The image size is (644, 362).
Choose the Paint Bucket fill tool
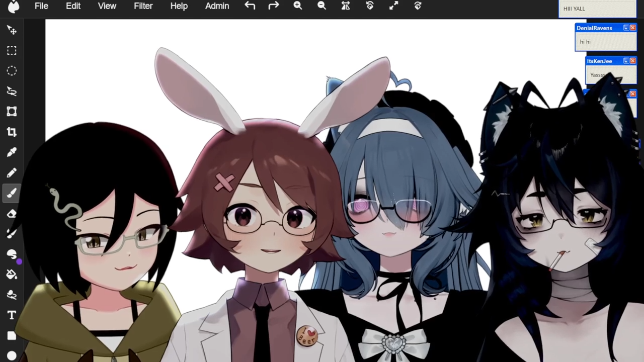(x=12, y=275)
